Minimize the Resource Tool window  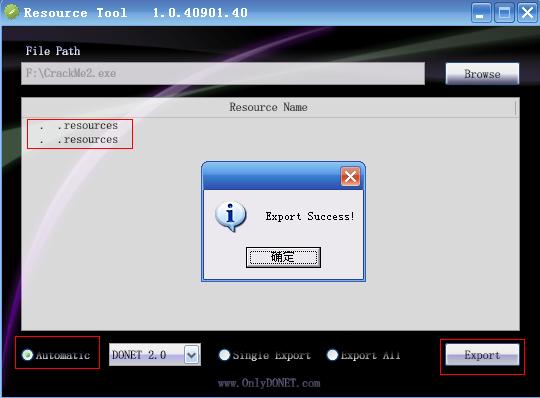click(481, 13)
